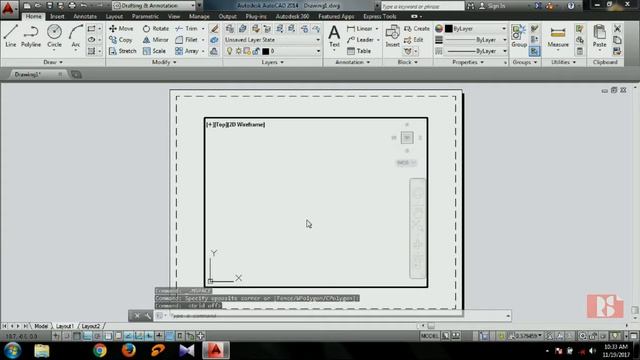640x360 pixels.
Task: Select the Arc tool
Action: point(76,36)
